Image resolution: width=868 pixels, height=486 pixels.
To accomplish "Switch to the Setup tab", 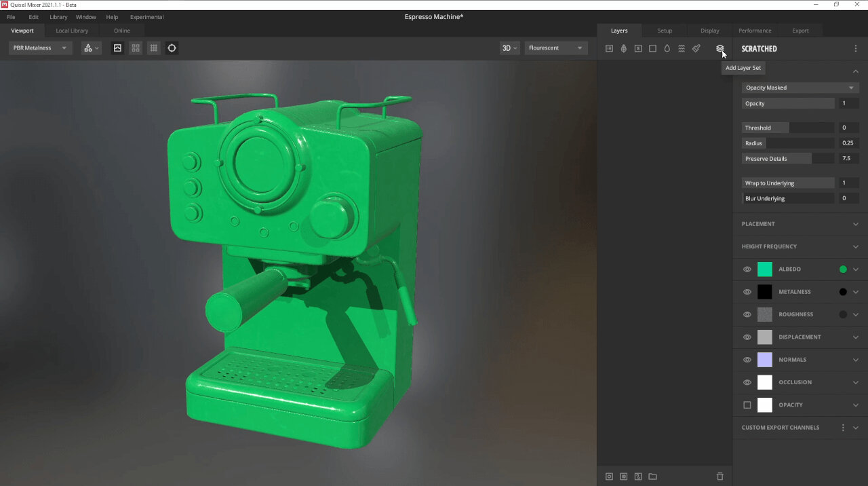I will pyautogui.click(x=665, y=31).
